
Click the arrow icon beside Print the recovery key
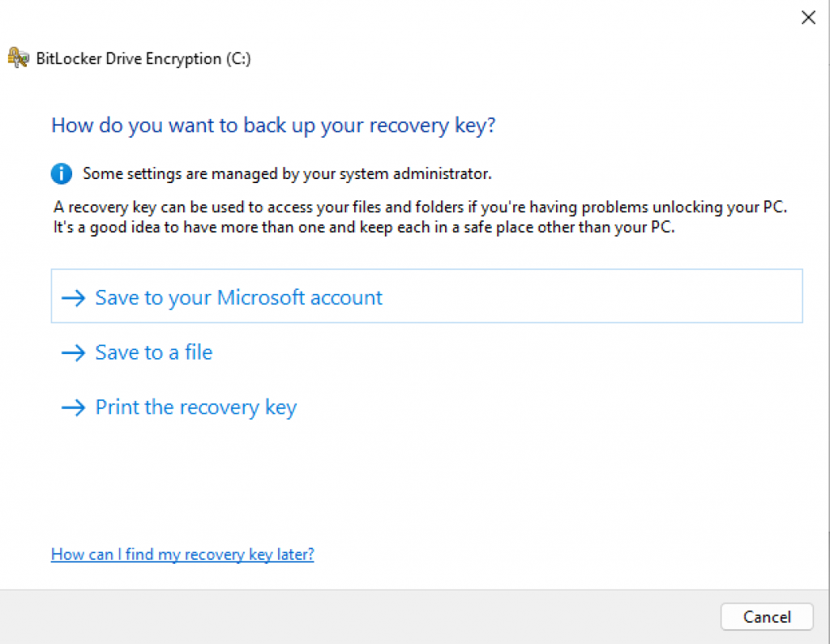point(74,407)
